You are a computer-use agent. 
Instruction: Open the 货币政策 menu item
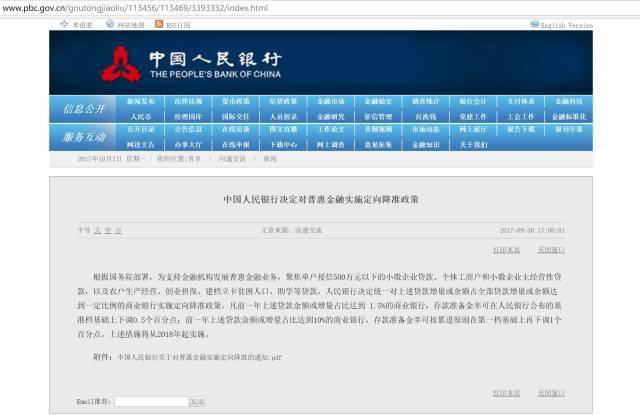[236, 101]
